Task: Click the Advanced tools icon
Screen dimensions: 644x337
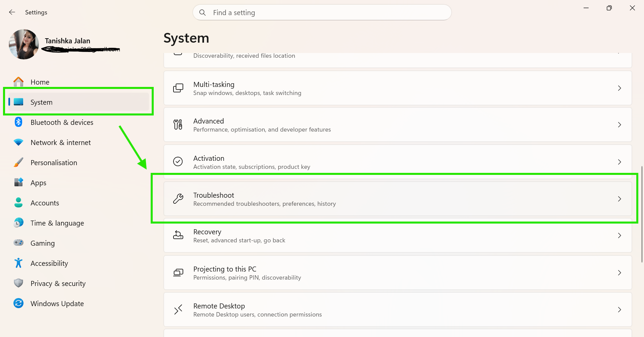Action: tap(178, 125)
